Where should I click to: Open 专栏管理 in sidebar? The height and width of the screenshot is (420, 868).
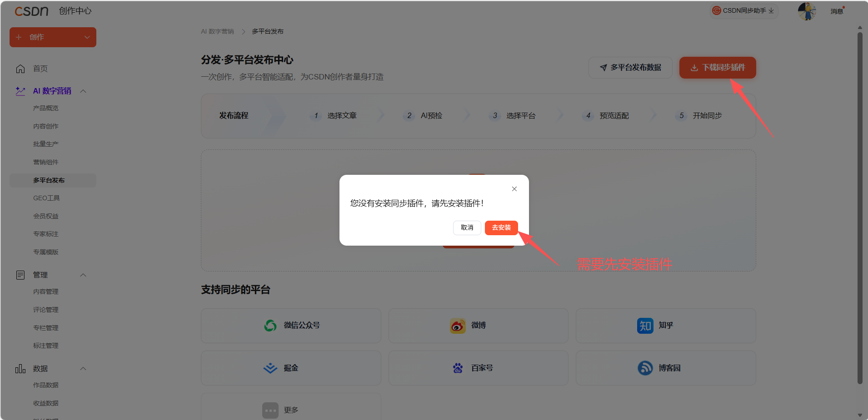point(45,328)
